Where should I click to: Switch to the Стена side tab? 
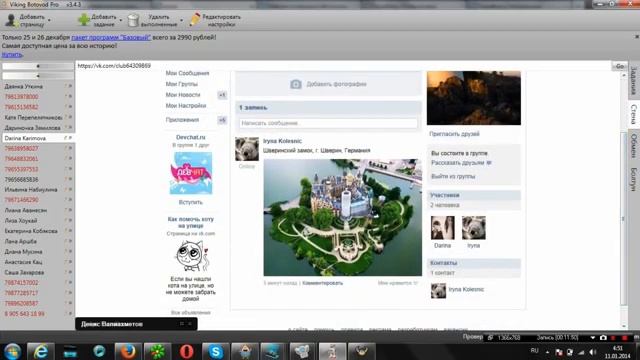(x=633, y=115)
